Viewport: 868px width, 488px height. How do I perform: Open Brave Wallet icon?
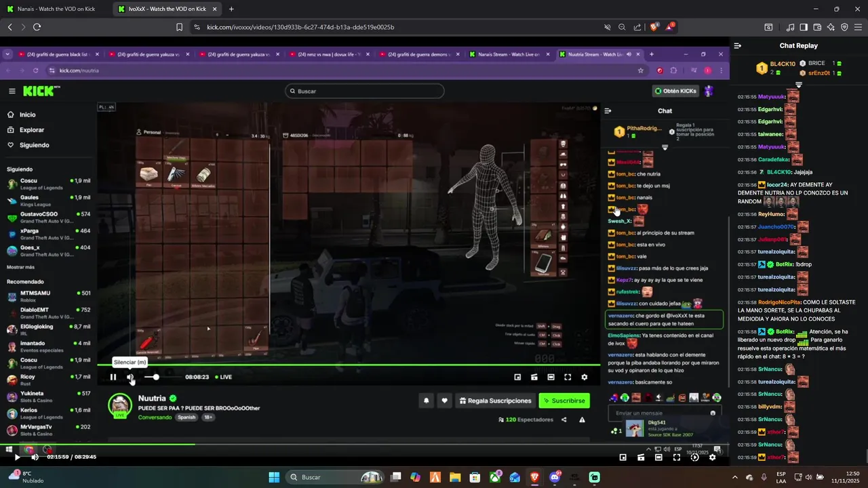[x=817, y=27]
